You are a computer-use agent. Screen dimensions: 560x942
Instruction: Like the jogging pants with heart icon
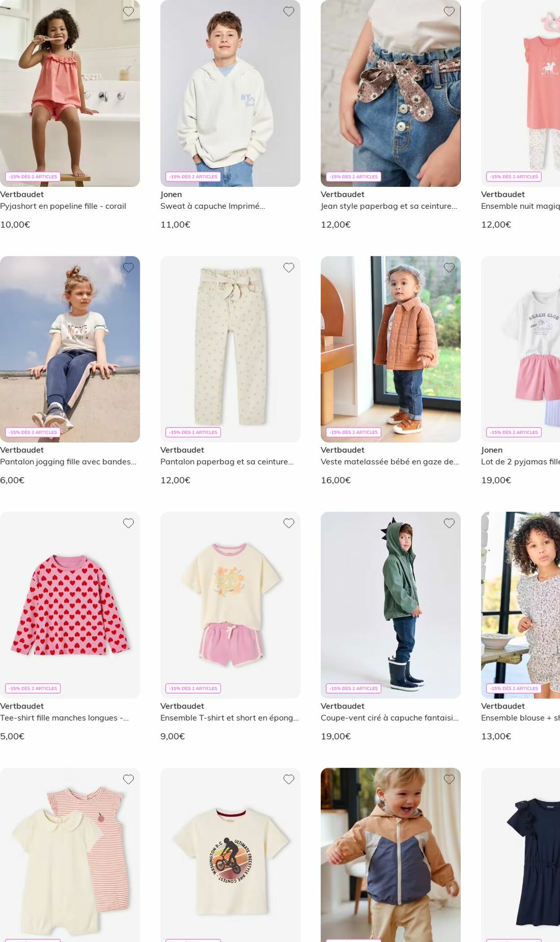click(129, 268)
